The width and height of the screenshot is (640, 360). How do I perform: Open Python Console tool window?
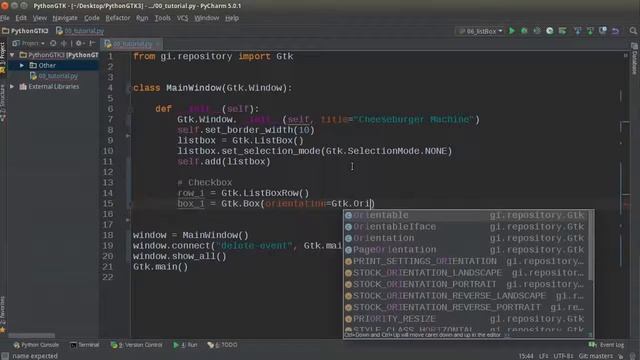tap(36, 345)
